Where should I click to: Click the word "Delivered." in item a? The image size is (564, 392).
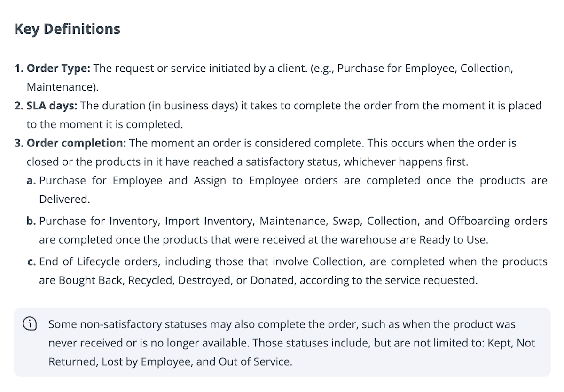click(64, 200)
